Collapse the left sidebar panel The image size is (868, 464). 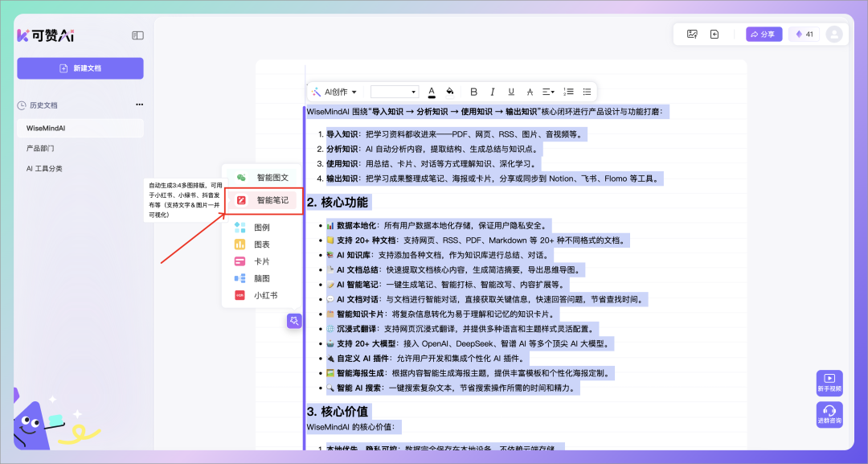(x=137, y=35)
